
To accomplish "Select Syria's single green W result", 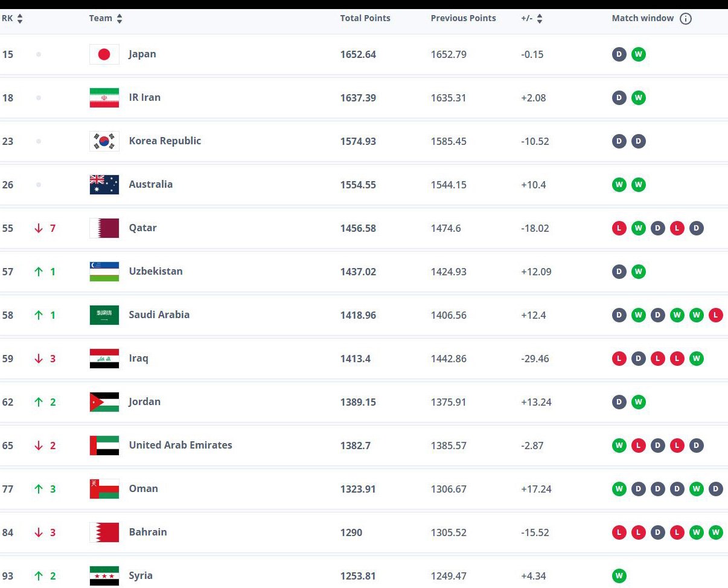I will (x=619, y=576).
